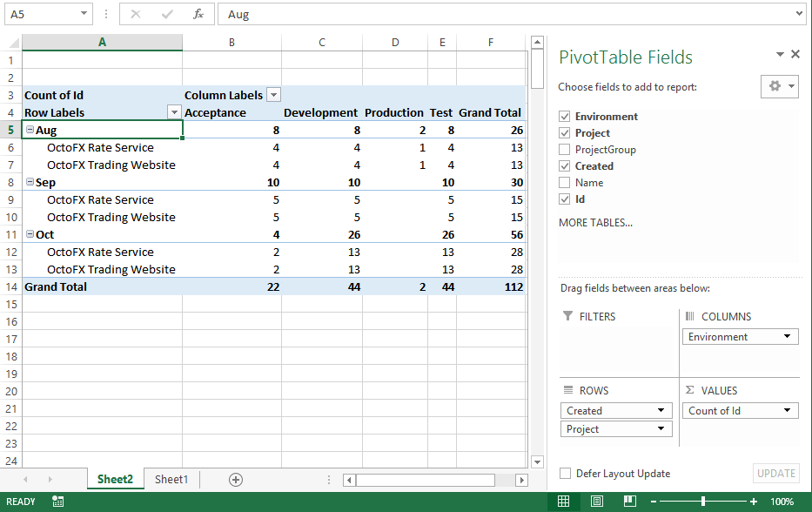The image size is (812, 512).
Task: Close the PivotTable Fields pane
Action: [795, 54]
